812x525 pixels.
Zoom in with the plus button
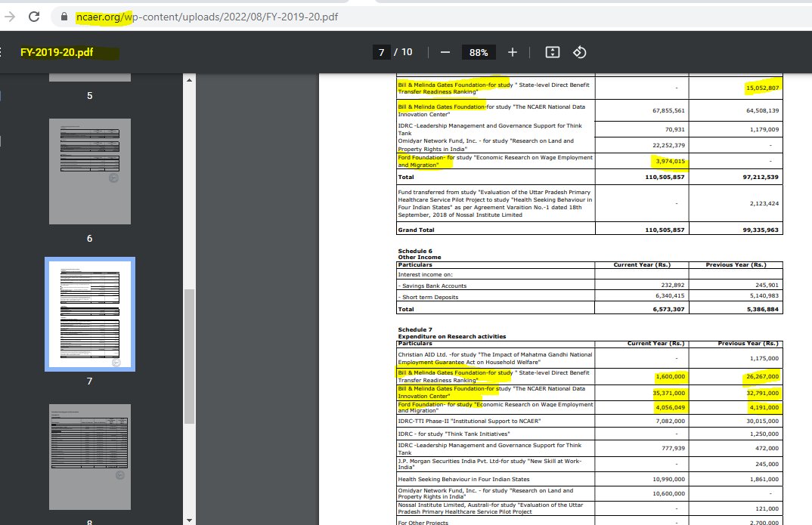tap(512, 52)
